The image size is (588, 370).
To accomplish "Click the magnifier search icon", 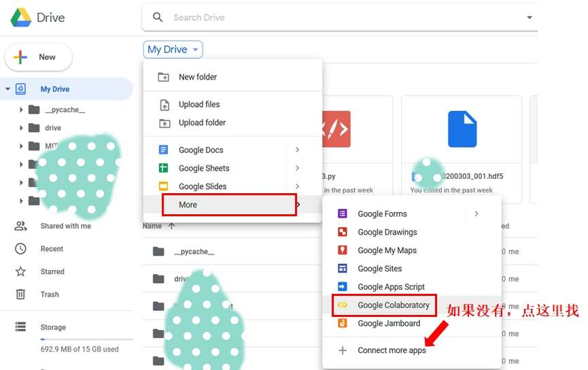I will 158,17.
